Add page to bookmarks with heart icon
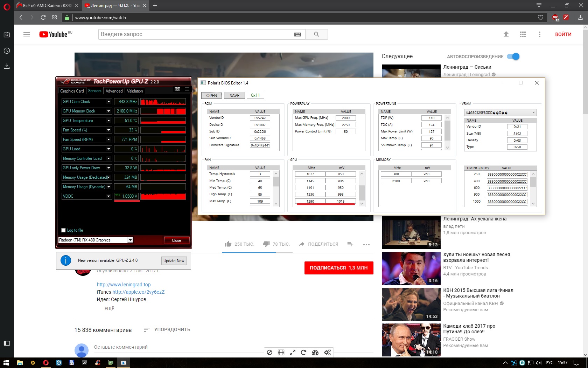 (x=540, y=18)
